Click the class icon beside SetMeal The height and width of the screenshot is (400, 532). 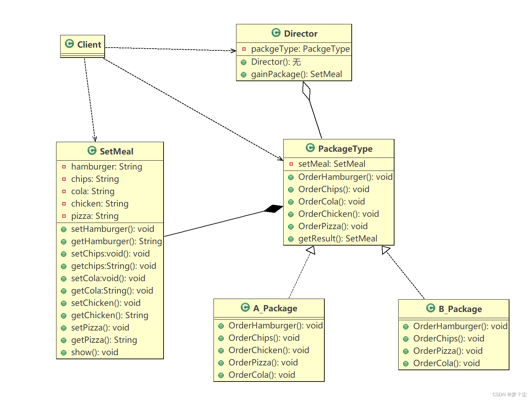(x=92, y=150)
